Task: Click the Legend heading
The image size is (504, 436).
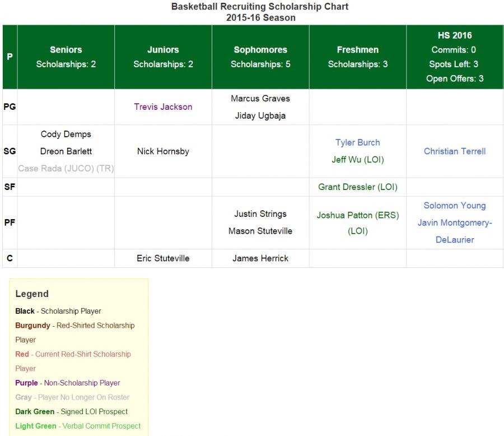Action: 32,294
